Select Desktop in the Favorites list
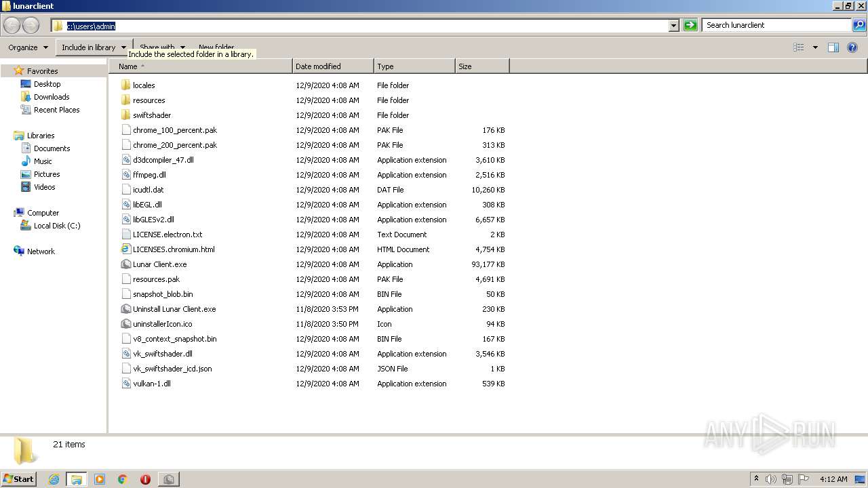Viewport: 868px width, 488px height. [x=47, y=84]
